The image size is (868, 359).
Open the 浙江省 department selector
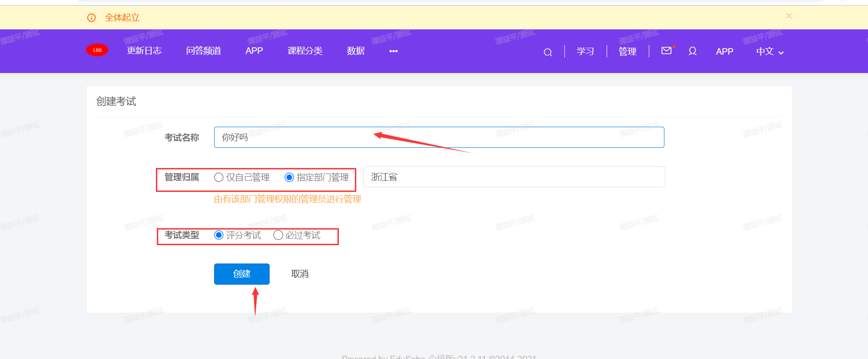(514, 177)
